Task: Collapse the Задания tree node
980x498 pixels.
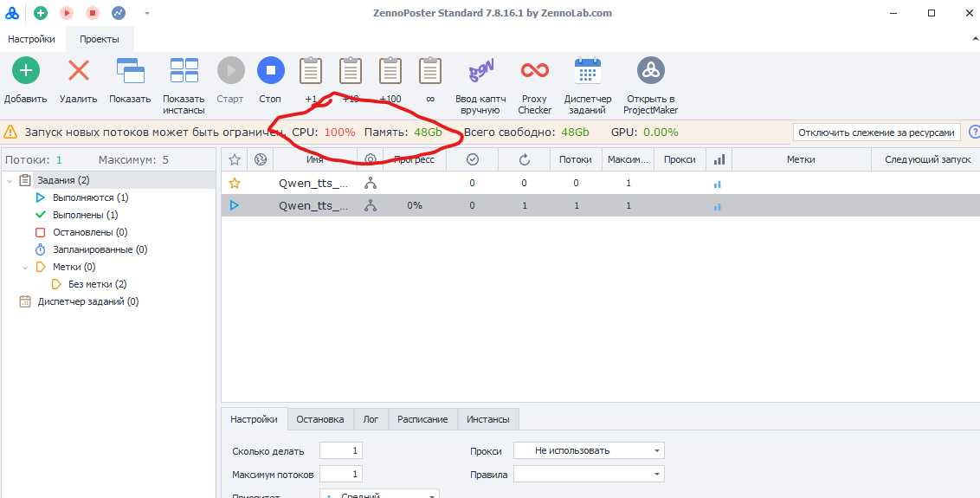Action: pyautogui.click(x=10, y=181)
